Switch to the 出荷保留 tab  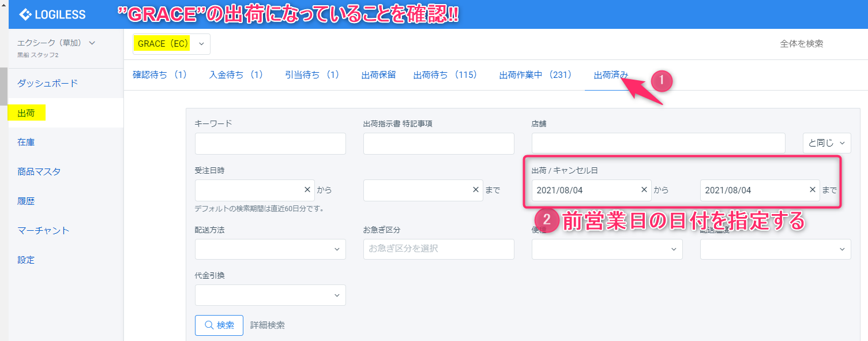pyautogui.click(x=378, y=75)
